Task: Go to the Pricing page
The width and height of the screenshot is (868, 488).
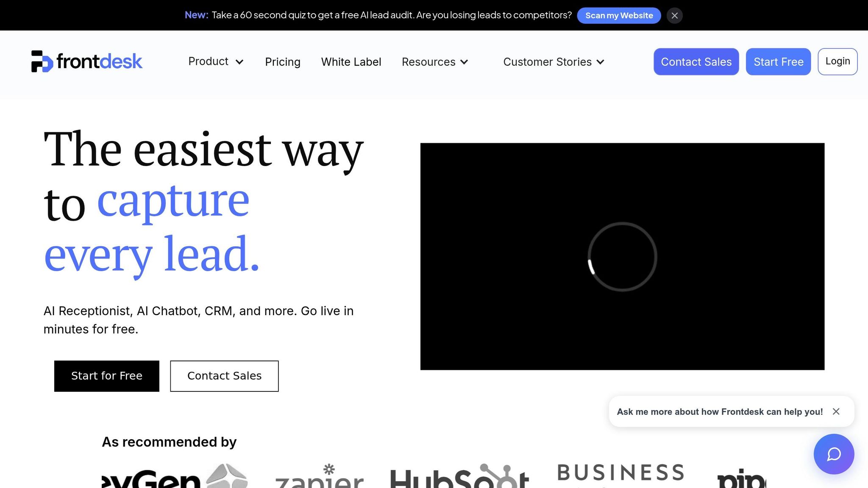Action: click(282, 62)
